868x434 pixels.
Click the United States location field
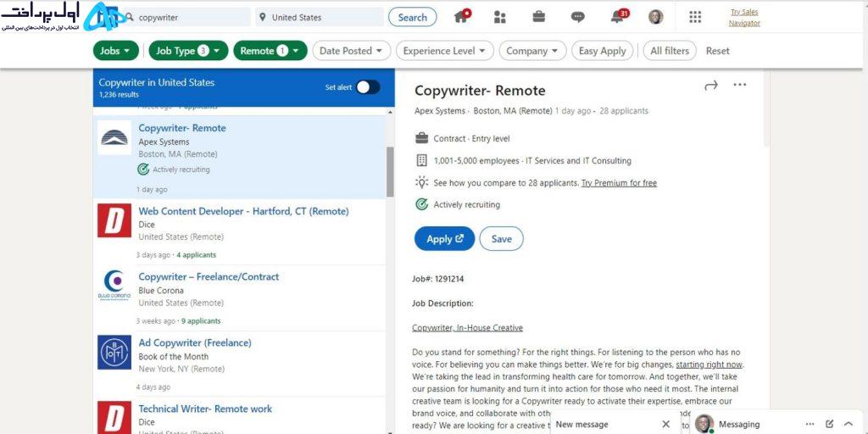pyautogui.click(x=320, y=17)
